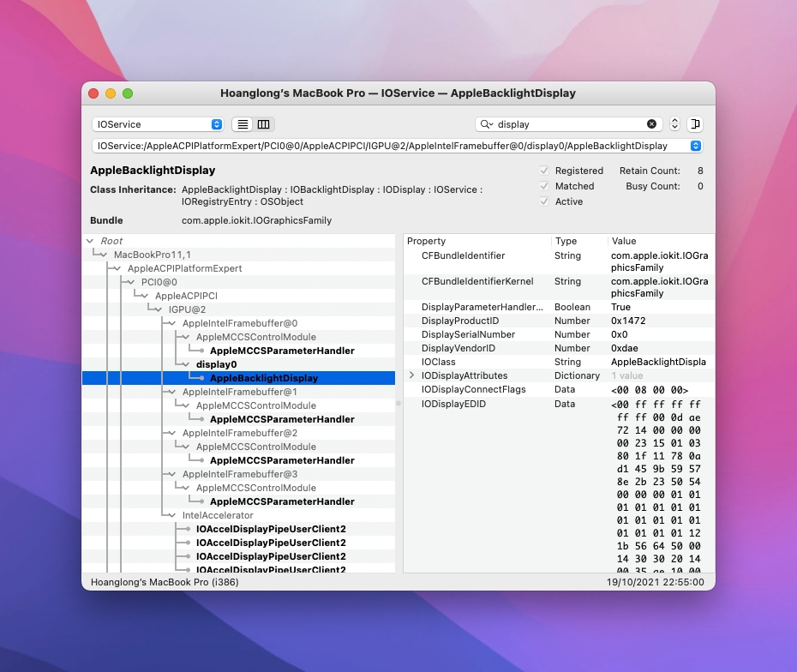The height and width of the screenshot is (672, 797).
Task: Select AppleMCCSControlModule under AppleIntelFramebuffer@0
Action: coord(256,337)
